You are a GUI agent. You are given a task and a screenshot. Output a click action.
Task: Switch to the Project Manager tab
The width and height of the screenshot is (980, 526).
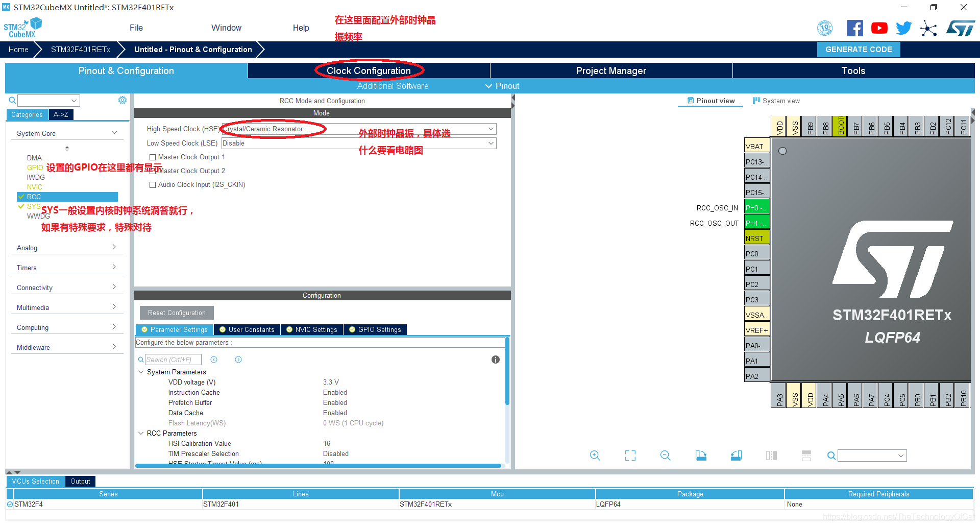611,70
